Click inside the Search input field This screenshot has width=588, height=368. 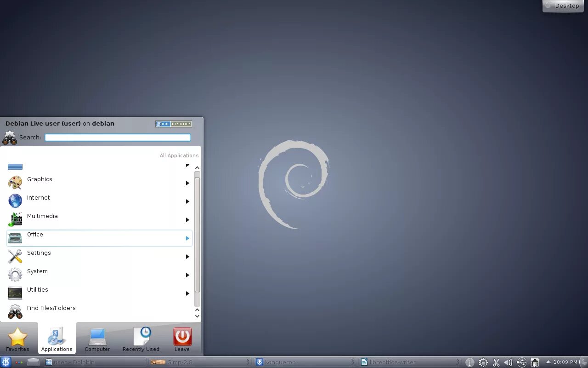pos(118,138)
